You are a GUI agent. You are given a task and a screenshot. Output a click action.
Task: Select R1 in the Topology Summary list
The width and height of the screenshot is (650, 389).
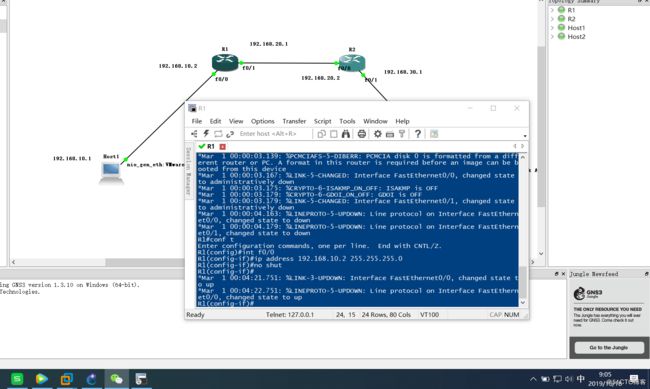pos(571,10)
